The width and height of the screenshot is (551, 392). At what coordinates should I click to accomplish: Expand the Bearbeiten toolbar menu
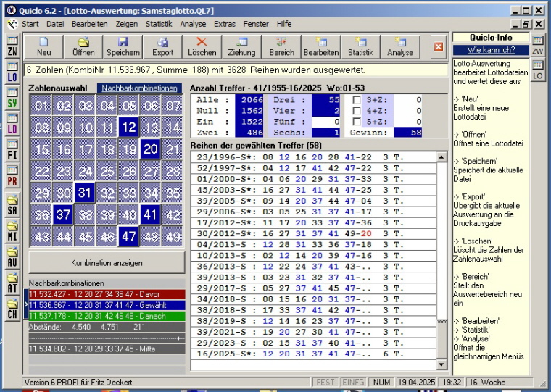click(320, 46)
